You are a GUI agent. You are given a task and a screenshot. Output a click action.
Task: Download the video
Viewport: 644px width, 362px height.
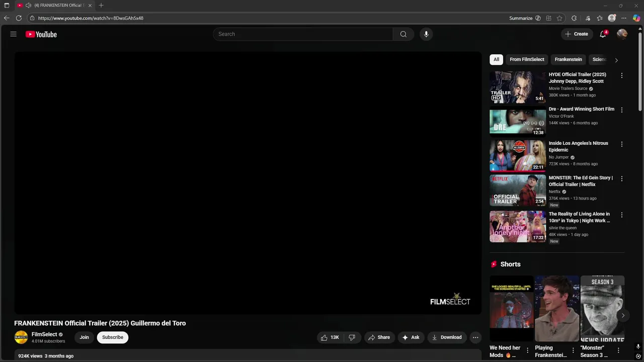click(x=446, y=337)
